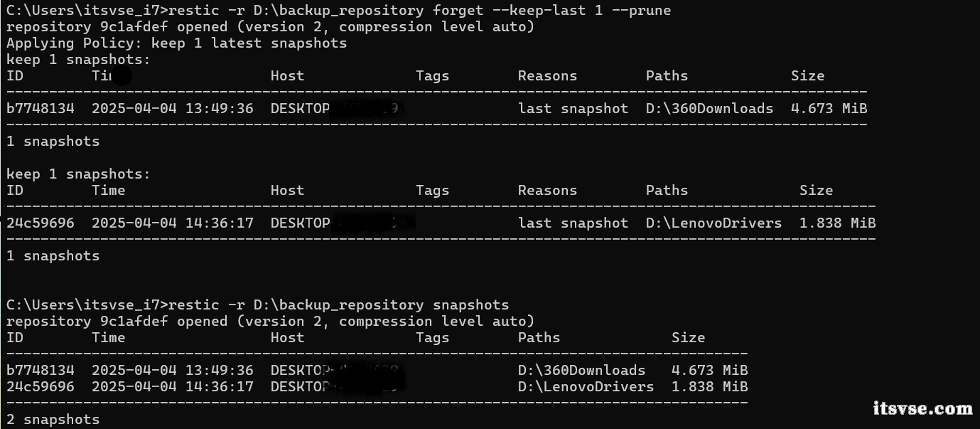Click the restic snapshots command line
Viewport: 980px width, 429px height.
click(x=258, y=305)
